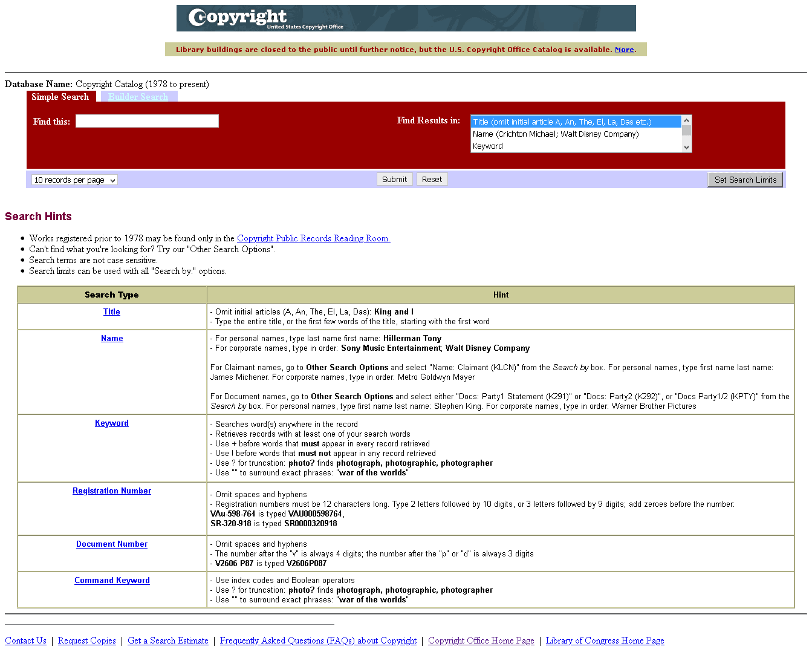Pick Keyword option in Find Results list

click(x=575, y=146)
